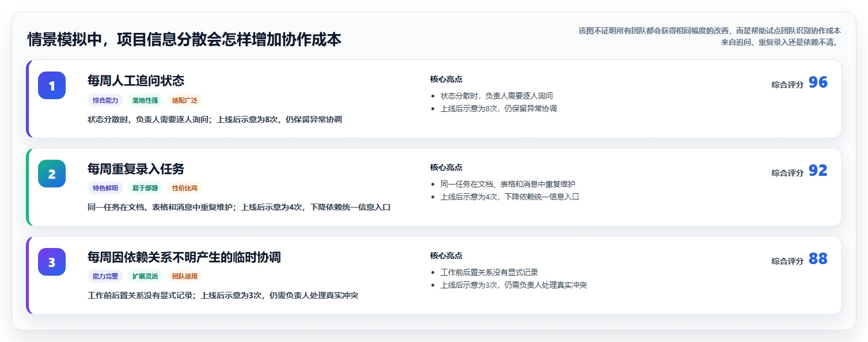Click the number 2 rank badge
This screenshot has height=342, width=868.
[x=52, y=174]
